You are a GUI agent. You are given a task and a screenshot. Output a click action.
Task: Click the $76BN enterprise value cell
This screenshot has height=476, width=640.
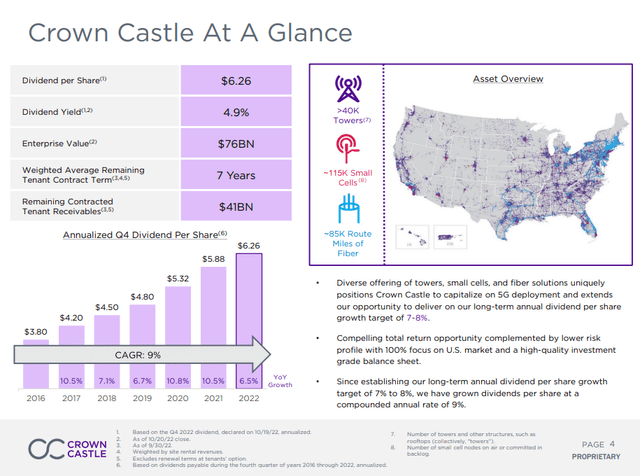[x=236, y=144]
